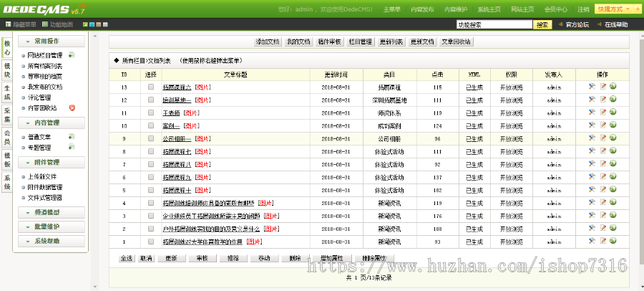Click the pencil edit icon in row 13

[603, 87]
